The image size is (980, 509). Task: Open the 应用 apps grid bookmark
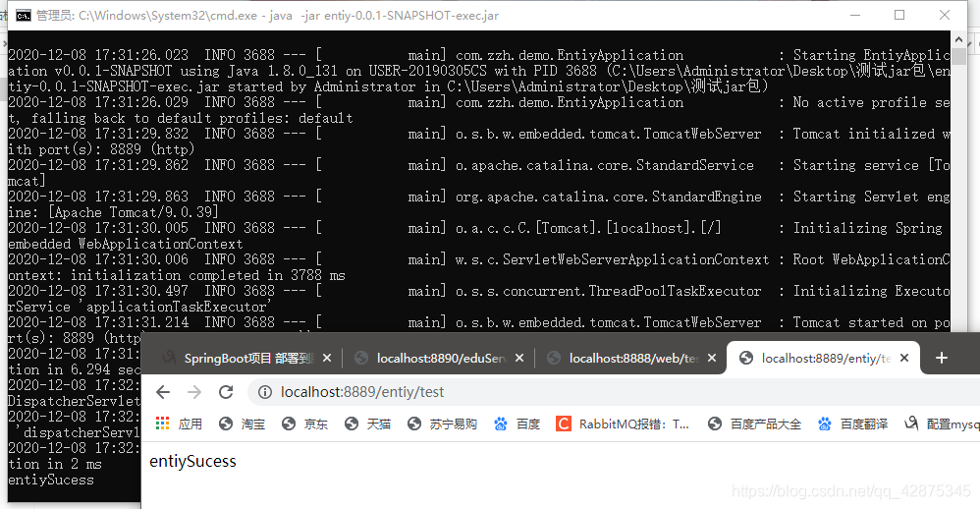(x=179, y=424)
